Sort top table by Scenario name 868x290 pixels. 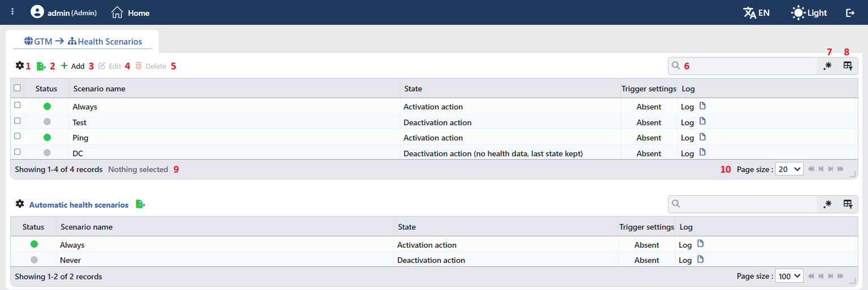pyautogui.click(x=99, y=89)
